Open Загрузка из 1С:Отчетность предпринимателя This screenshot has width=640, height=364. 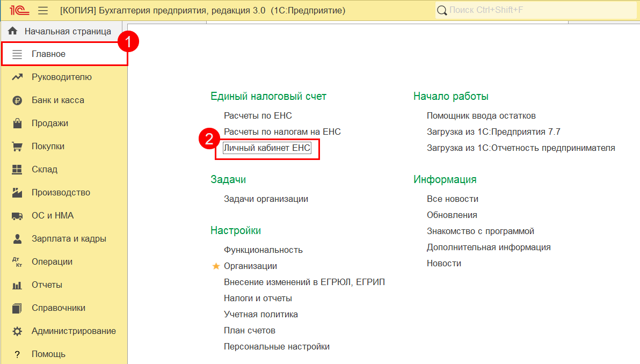(x=521, y=148)
